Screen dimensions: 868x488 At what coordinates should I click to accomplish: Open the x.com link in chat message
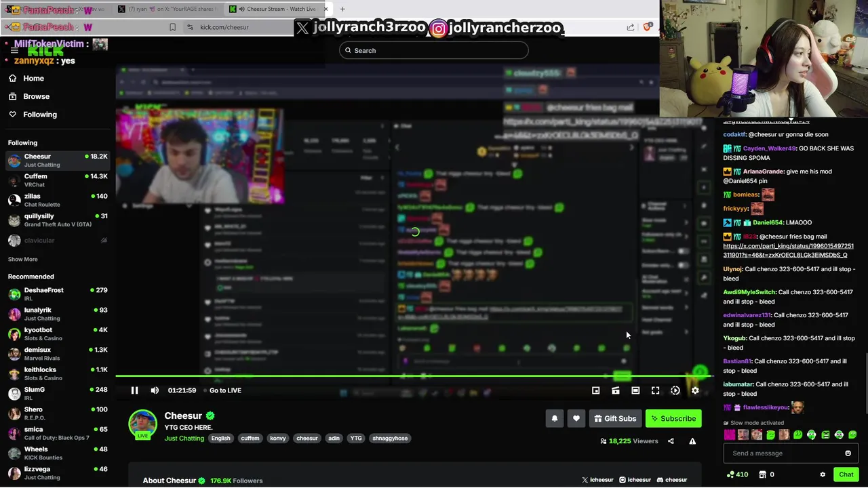(788, 251)
